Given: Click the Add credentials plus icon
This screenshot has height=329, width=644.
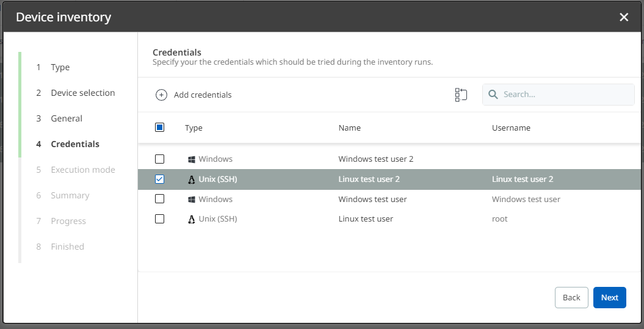Looking at the screenshot, I should coord(161,95).
